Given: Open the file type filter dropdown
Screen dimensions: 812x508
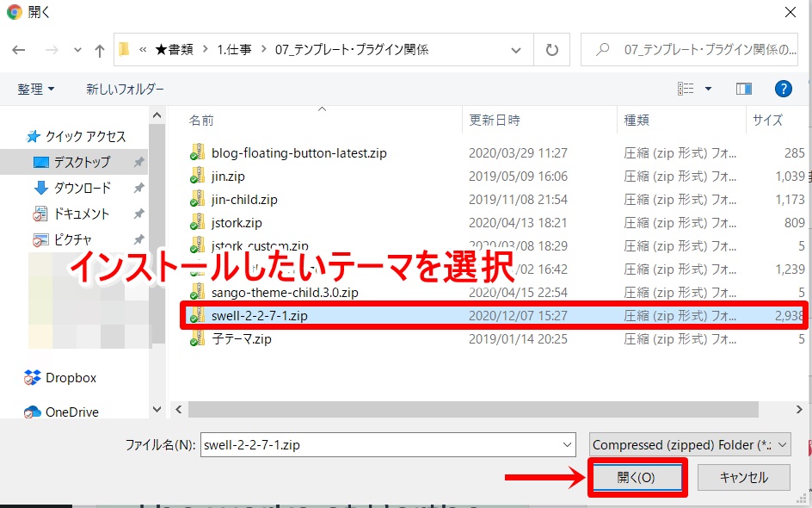Looking at the screenshot, I should [x=690, y=445].
